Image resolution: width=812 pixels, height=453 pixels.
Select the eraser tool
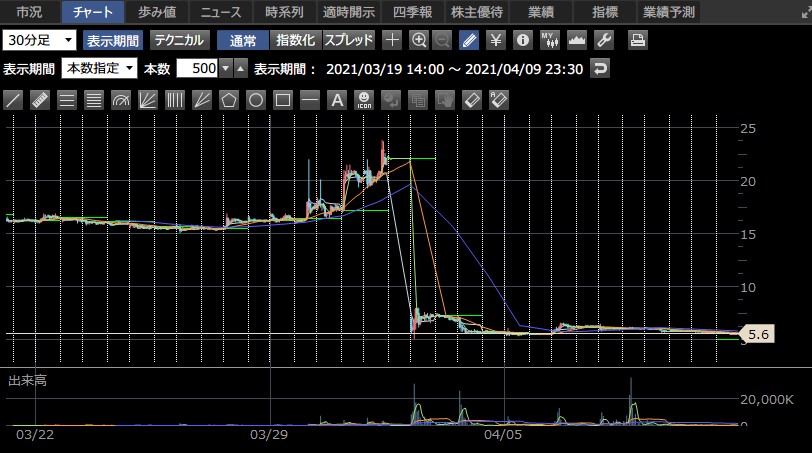[472, 100]
